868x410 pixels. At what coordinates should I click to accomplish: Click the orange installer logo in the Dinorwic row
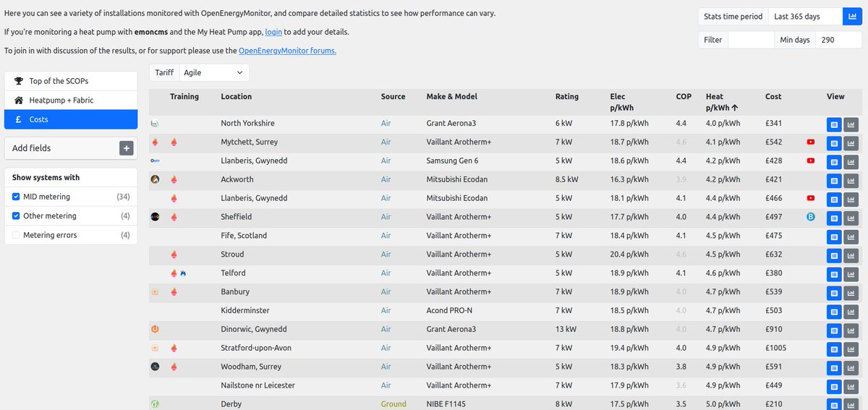155,329
